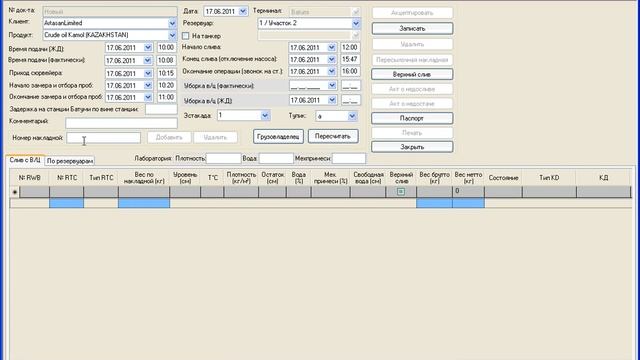
Task: Click the 'Уровень (см)' column header
Action: pos(185,178)
